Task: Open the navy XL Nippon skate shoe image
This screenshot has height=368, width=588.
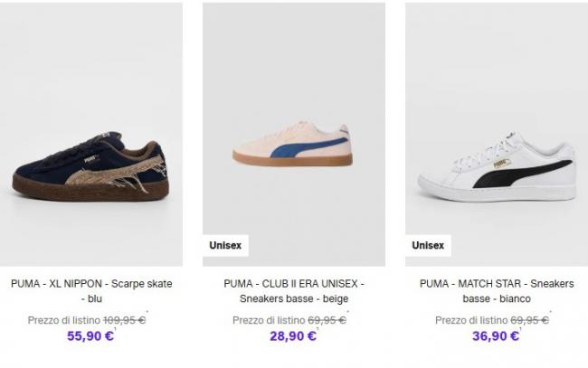Action: (x=91, y=134)
